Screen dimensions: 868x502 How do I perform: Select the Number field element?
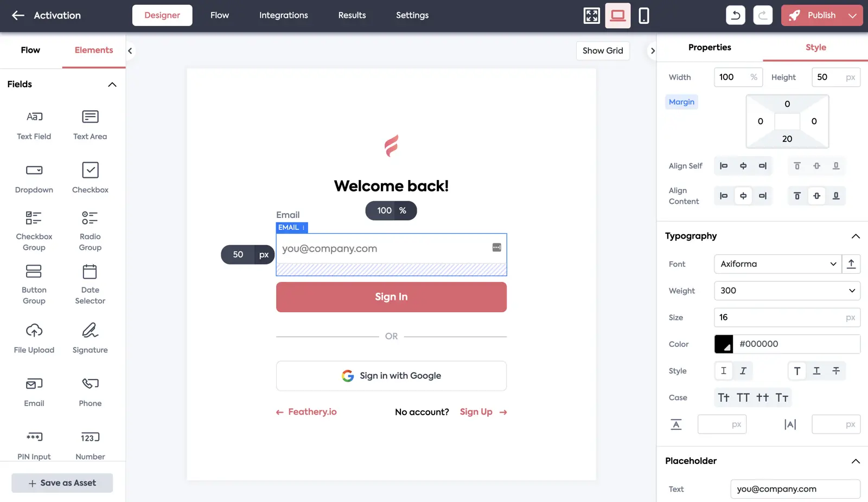tap(90, 446)
